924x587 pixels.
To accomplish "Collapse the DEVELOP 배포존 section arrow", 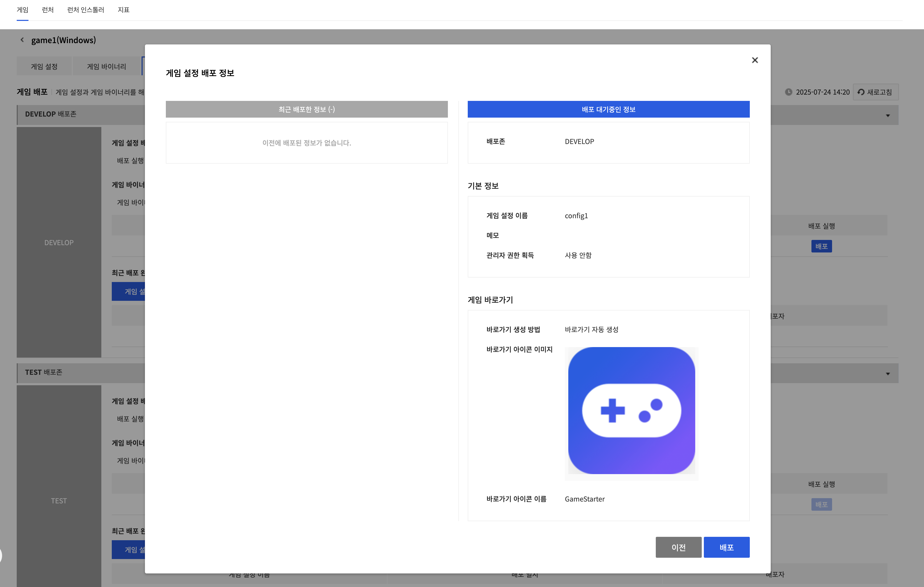I will click(x=887, y=116).
